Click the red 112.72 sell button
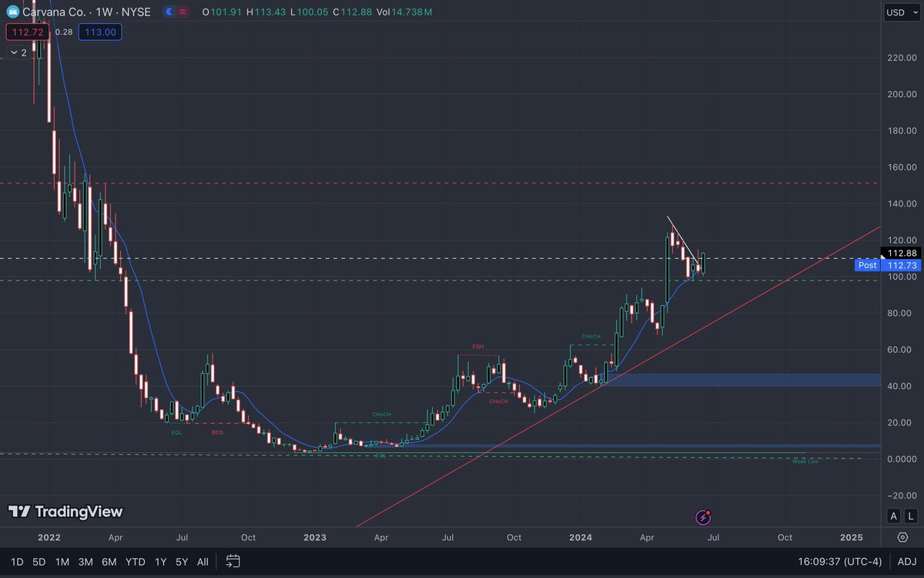 pos(28,32)
